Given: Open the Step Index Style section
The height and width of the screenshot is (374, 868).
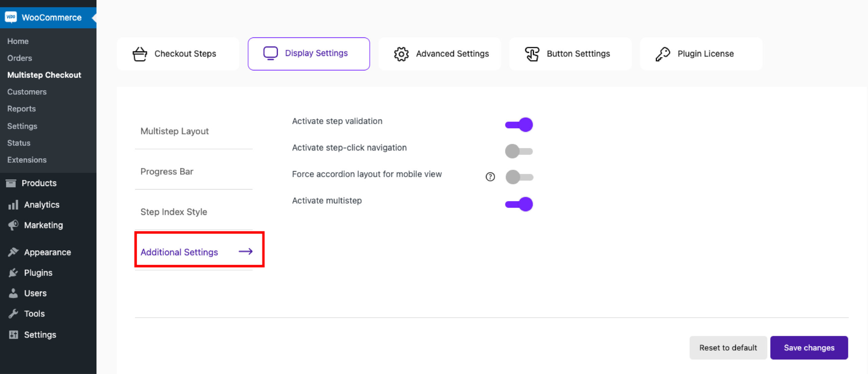Looking at the screenshot, I should [x=174, y=212].
